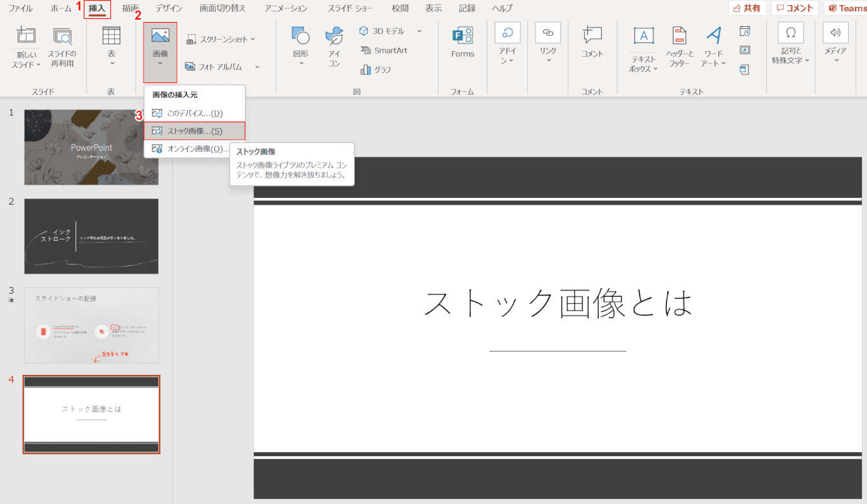The image size is (867, 504).
Task: Insert a chart (グラフ)
Action: (x=376, y=69)
